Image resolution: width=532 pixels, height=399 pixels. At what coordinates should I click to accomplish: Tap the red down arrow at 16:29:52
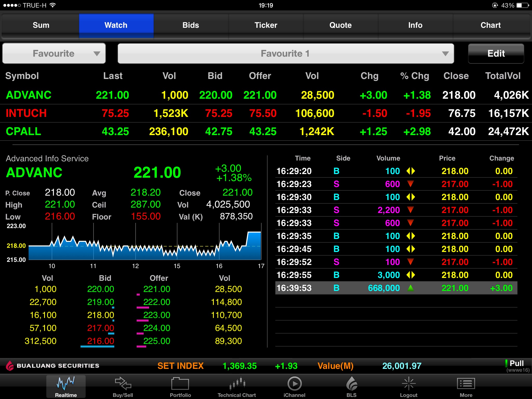click(x=410, y=262)
